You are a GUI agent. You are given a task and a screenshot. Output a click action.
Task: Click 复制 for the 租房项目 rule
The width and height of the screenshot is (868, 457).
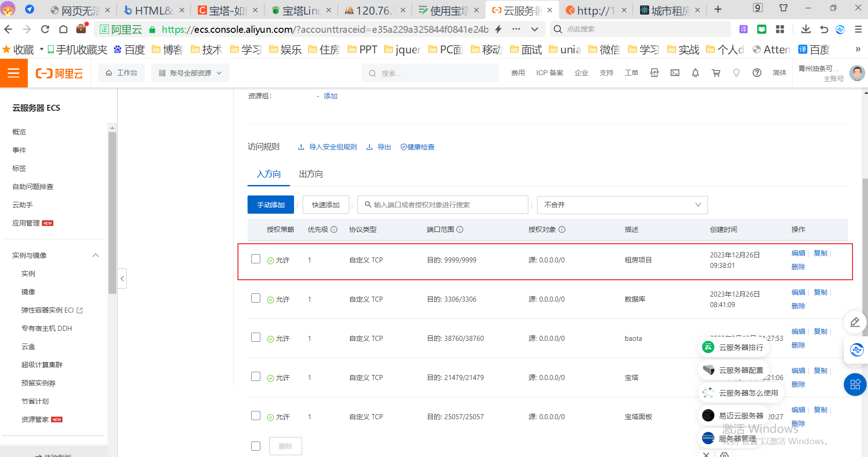821,253
